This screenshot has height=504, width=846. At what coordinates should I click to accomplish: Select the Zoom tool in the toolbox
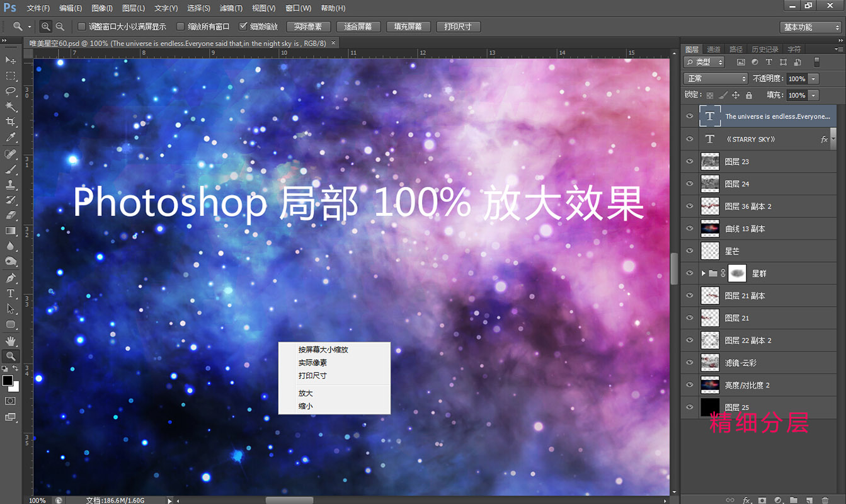point(11,356)
